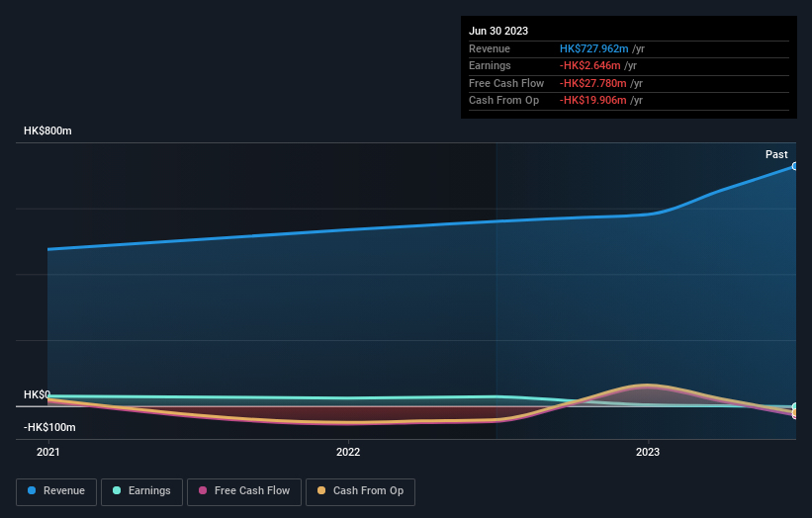Click the pink Free Cash Flow legend dot

pyautogui.click(x=203, y=490)
